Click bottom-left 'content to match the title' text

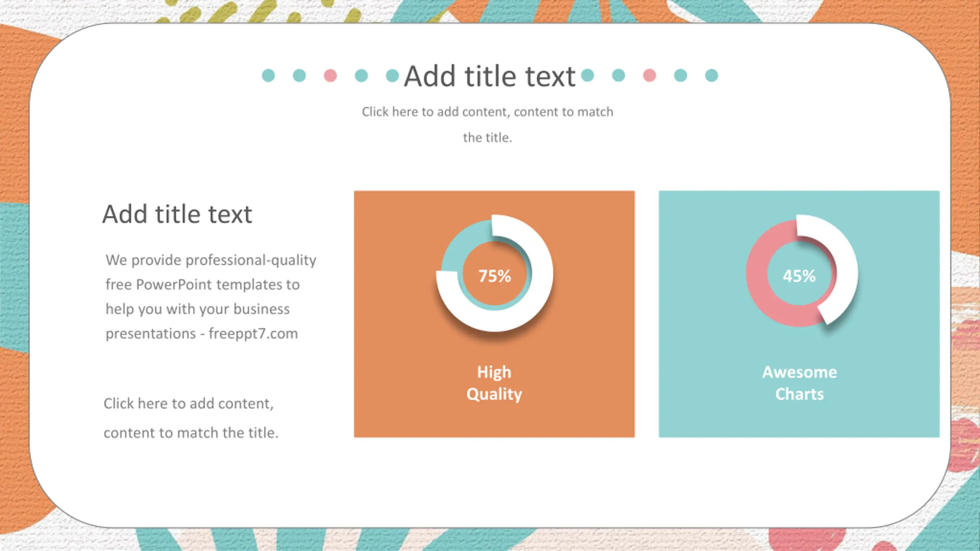click(x=191, y=433)
